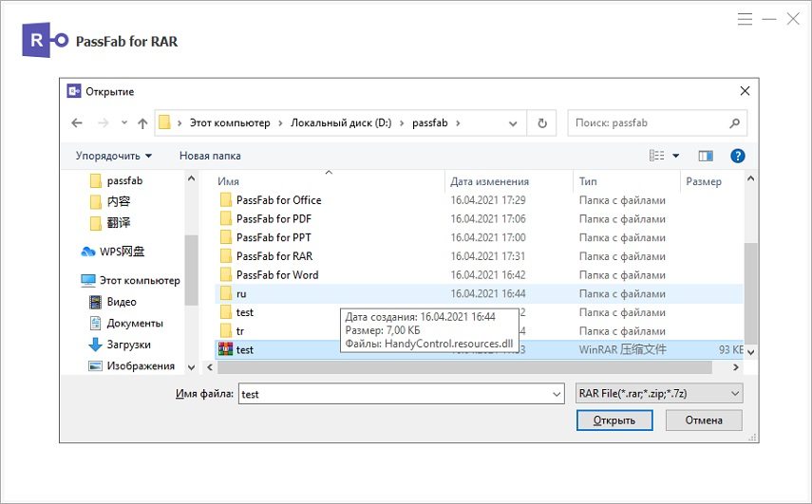The image size is (812, 504).
Task: Select passfab folder in sidebar
Action: [x=117, y=180]
